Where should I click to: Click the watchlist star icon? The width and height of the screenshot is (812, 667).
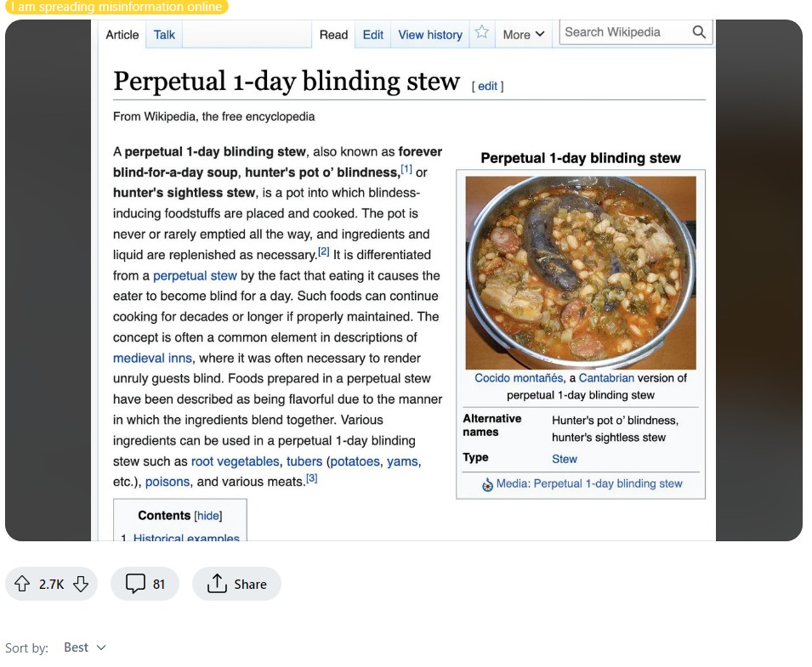[x=482, y=33]
